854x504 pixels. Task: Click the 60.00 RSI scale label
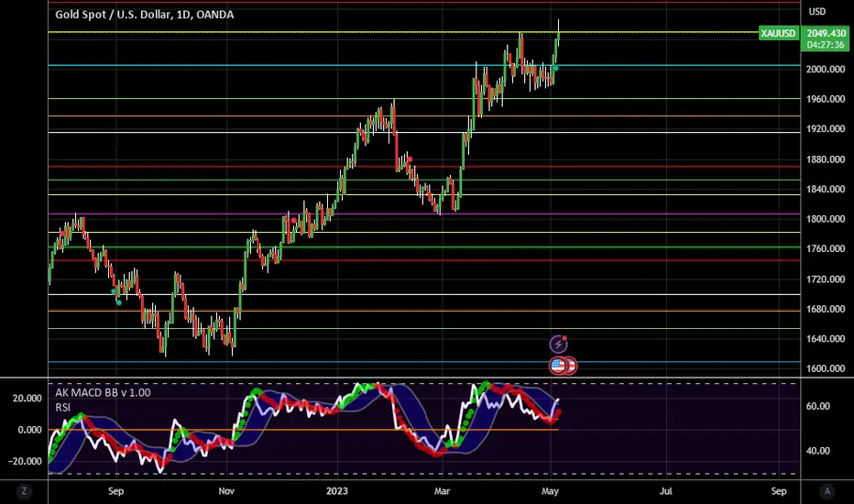point(817,407)
